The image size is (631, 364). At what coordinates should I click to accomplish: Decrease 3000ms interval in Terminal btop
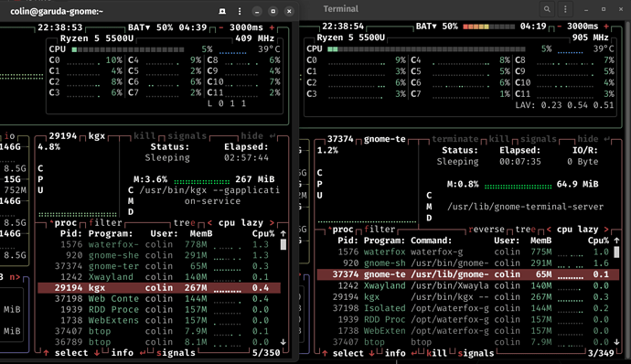(559, 27)
